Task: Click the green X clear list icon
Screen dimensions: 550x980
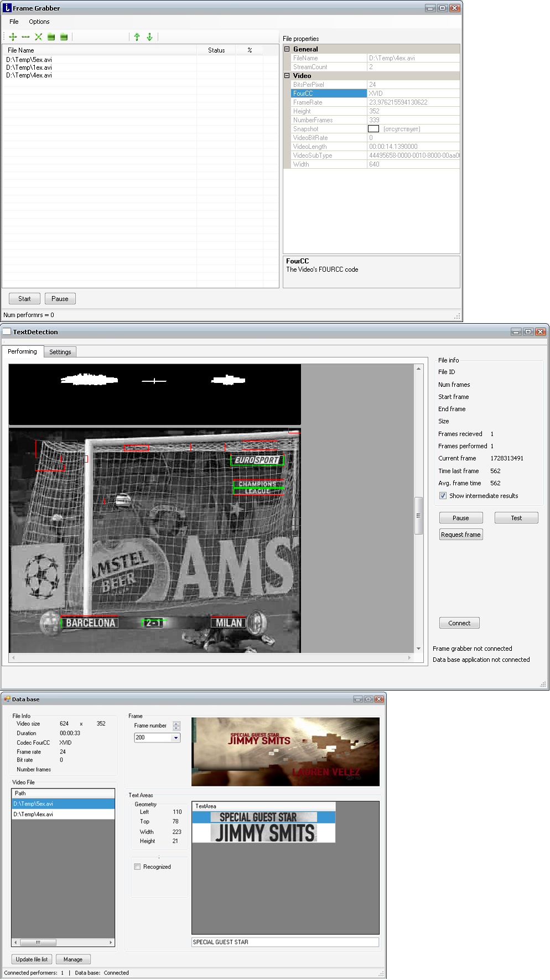Action: (38, 37)
